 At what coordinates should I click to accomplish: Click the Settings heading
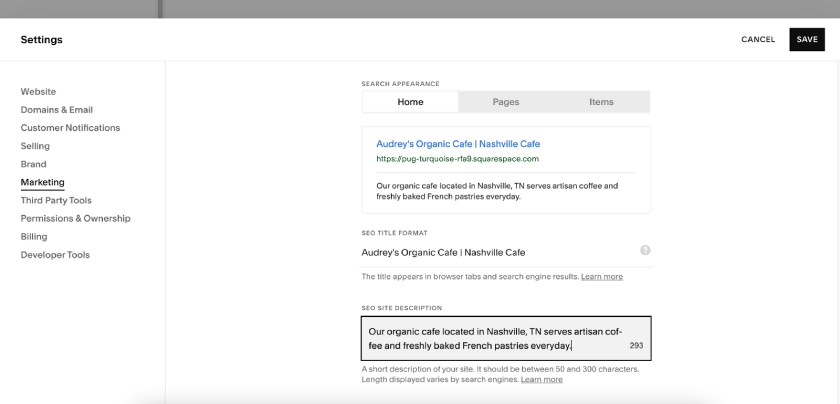click(41, 40)
